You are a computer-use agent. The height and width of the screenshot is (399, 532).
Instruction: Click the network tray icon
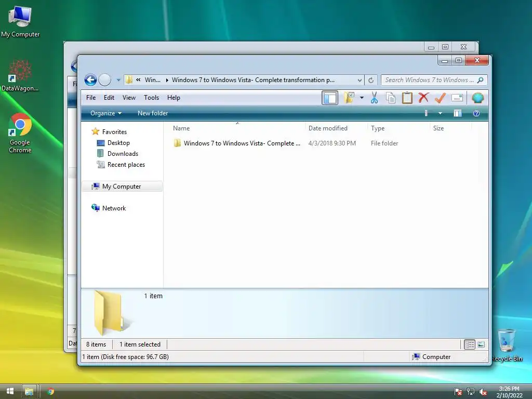coord(471,392)
